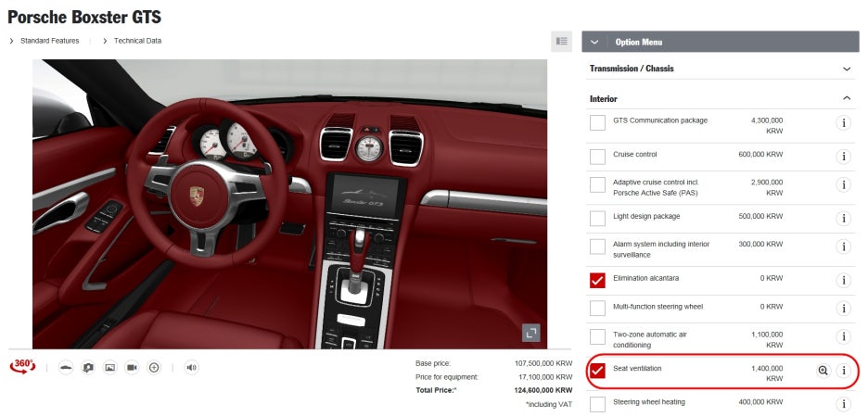Tick Two-zone automatic air conditioning
The height and width of the screenshot is (417, 868).
(x=597, y=336)
